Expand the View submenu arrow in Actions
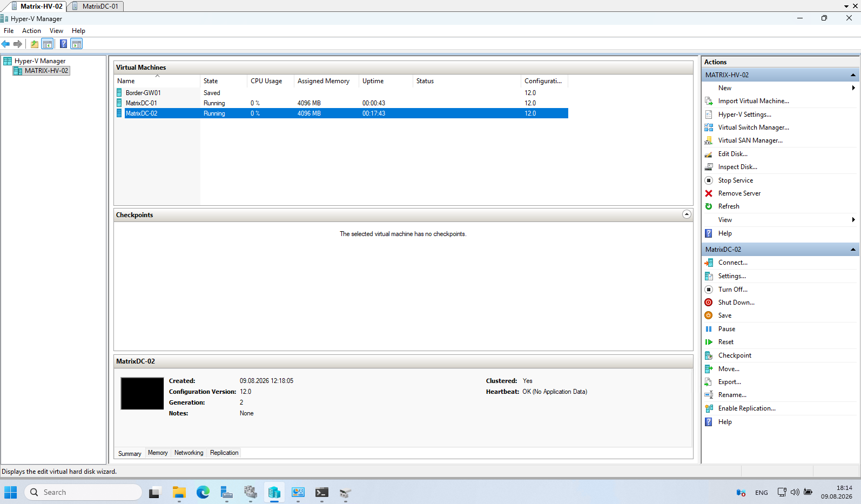 click(x=853, y=220)
